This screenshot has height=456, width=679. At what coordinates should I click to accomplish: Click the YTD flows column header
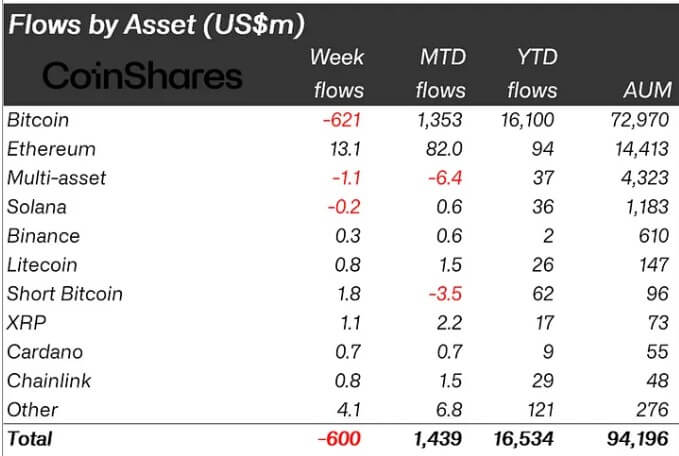tap(533, 74)
